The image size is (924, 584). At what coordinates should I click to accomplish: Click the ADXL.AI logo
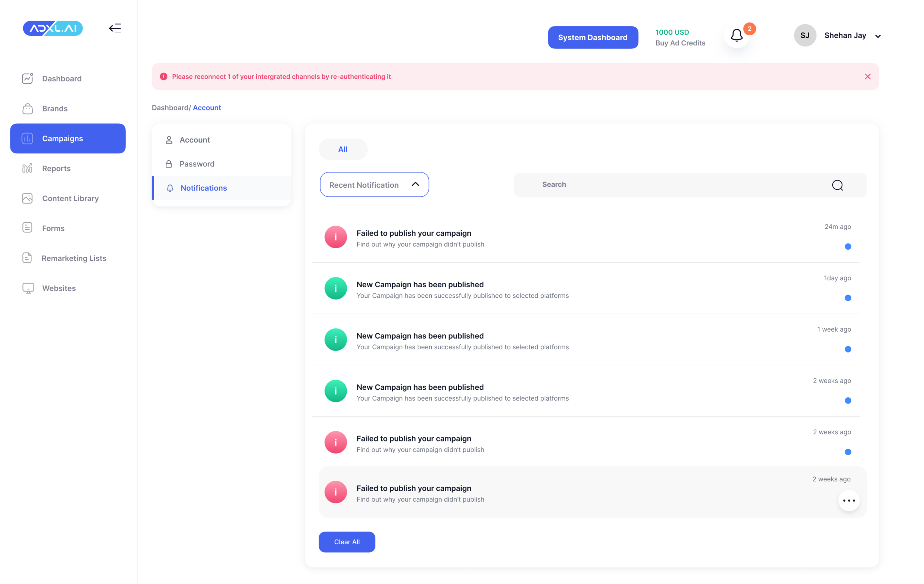point(53,28)
